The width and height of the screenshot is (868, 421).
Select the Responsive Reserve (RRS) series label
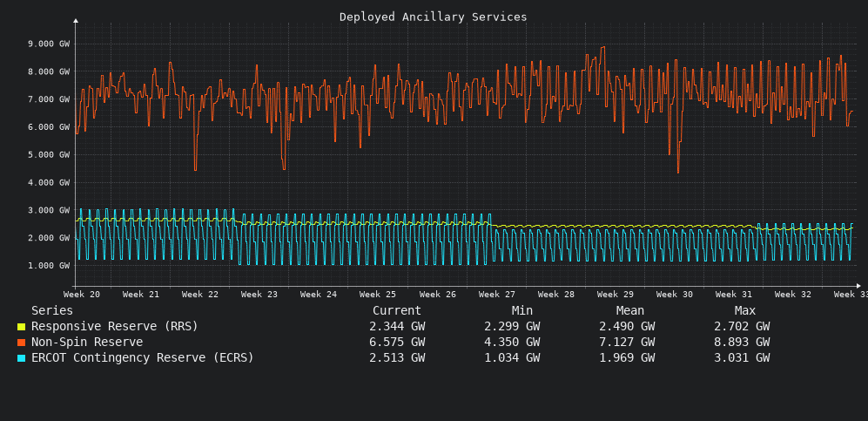click(115, 327)
